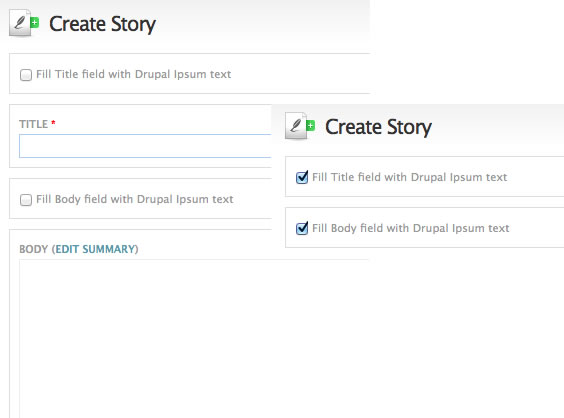Click inside the large Body text area
The width and height of the screenshot is (564, 418).
194,338
